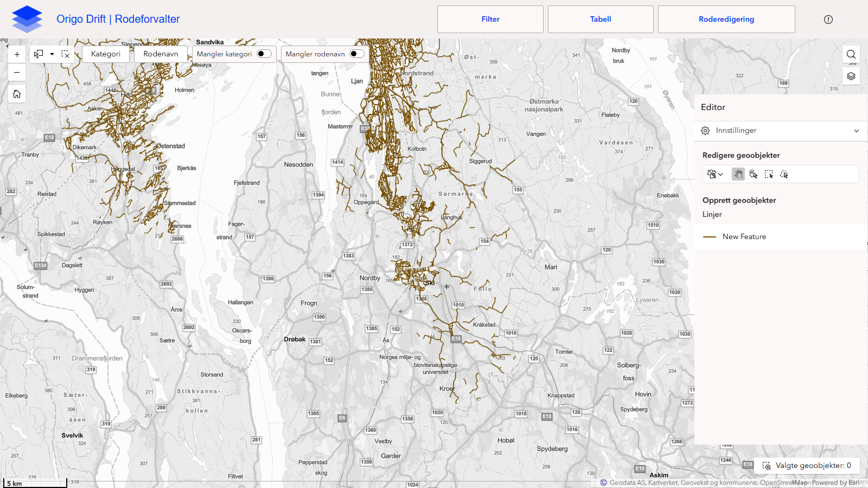Zoom out of the map
Viewport: 868px width, 488px height.
(x=17, y=72)
